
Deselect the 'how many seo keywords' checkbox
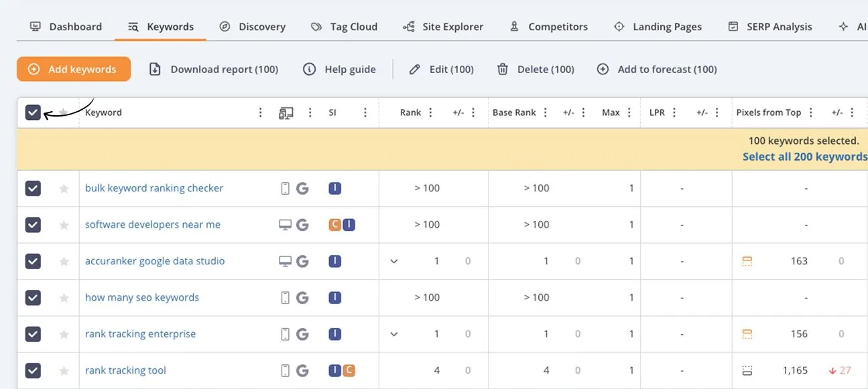click(33, 298)
